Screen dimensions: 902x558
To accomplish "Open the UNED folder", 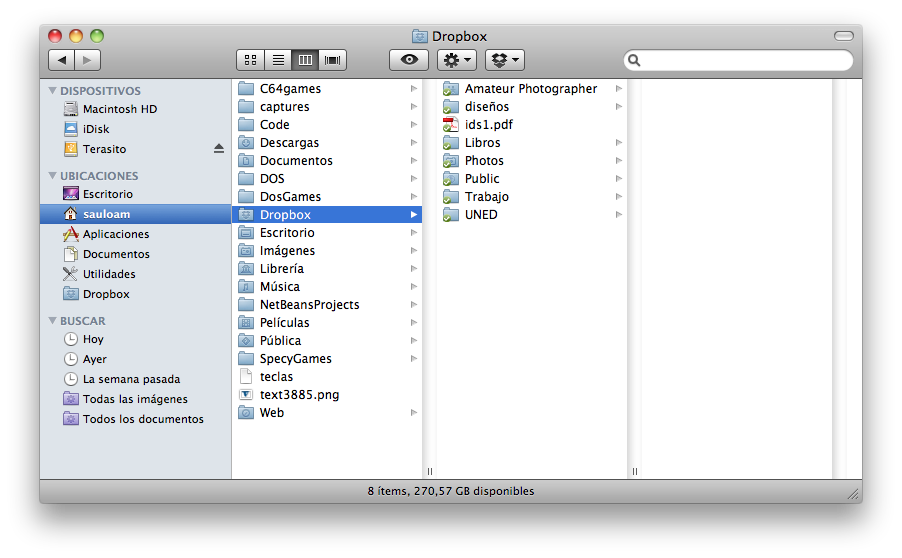I will (532, 215).
